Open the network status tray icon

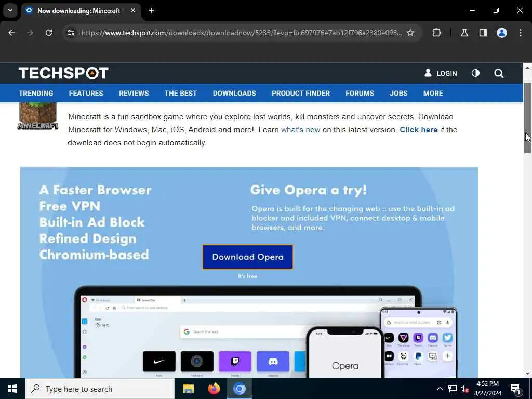[453, 389]
